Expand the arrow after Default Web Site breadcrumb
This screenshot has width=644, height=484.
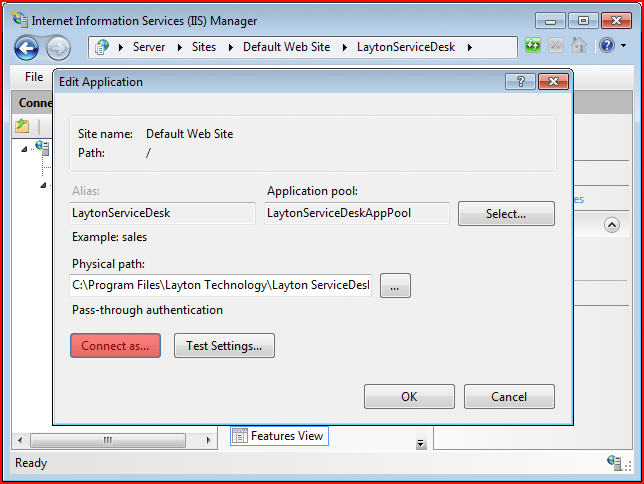pos(345,48)
